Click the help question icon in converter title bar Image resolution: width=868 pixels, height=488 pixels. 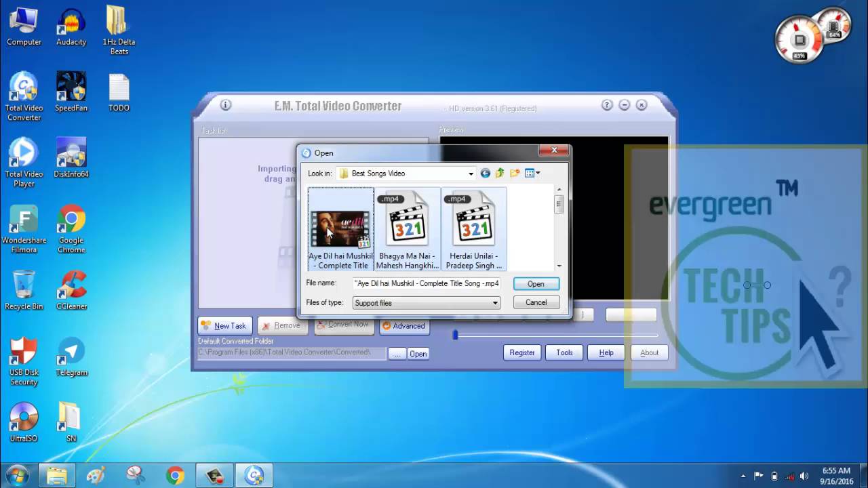point(607,105)
